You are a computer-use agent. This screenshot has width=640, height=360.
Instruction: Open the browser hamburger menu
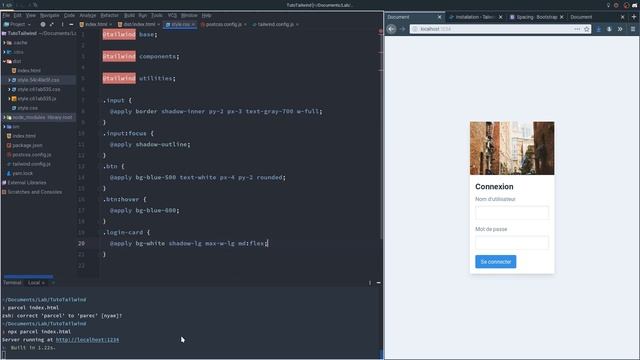[633, 29]
